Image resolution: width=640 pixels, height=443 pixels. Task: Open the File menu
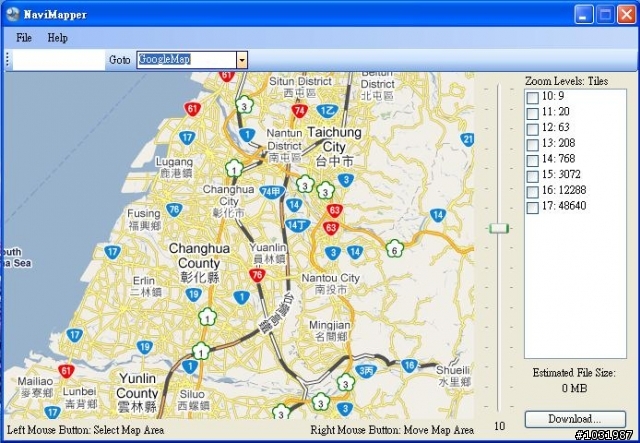(x=24, y=38)
